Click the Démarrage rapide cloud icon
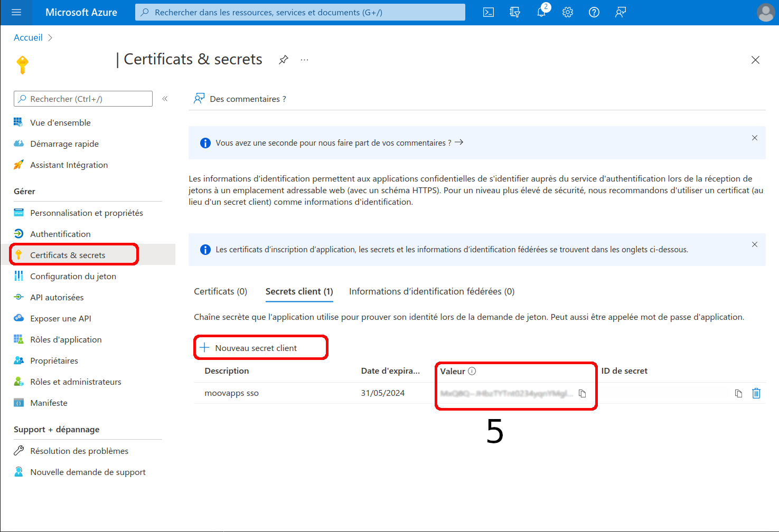This screenshot has width=779, height=532. 18,144
